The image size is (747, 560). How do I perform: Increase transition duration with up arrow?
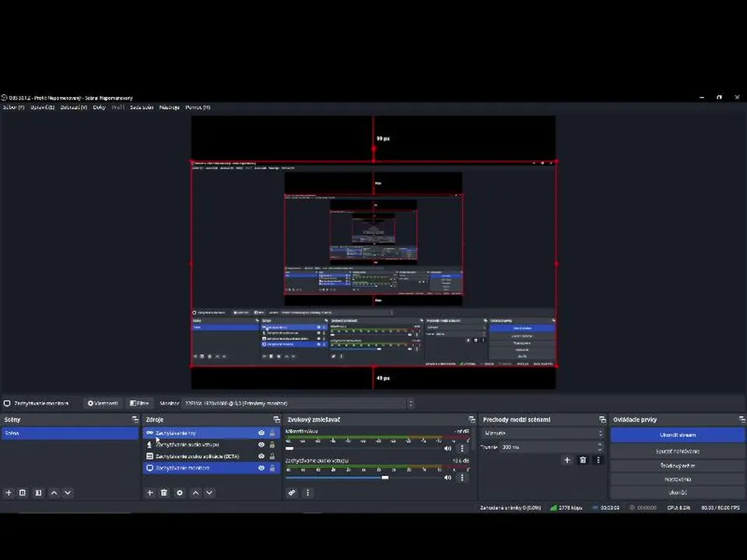pyautogui.click(x=600, y=445)
